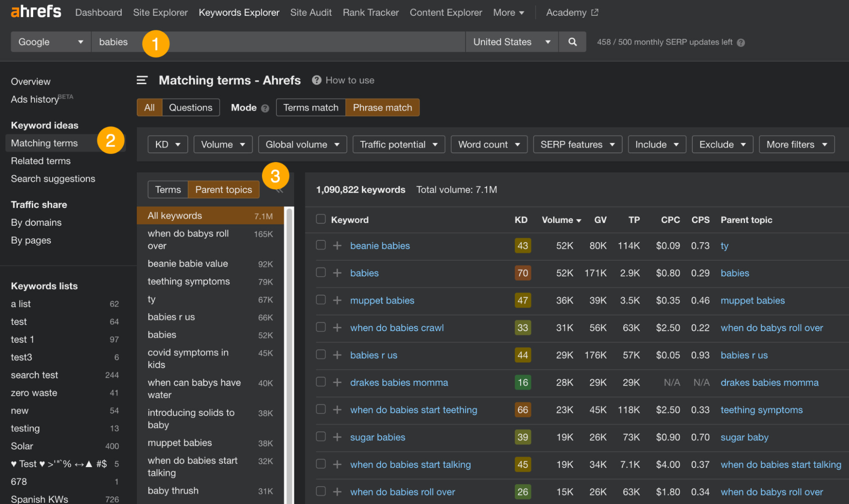The width and height of the screenshot is (849, 504).
Task: Open Related terms in sidebar
Action: coord(41,161)
